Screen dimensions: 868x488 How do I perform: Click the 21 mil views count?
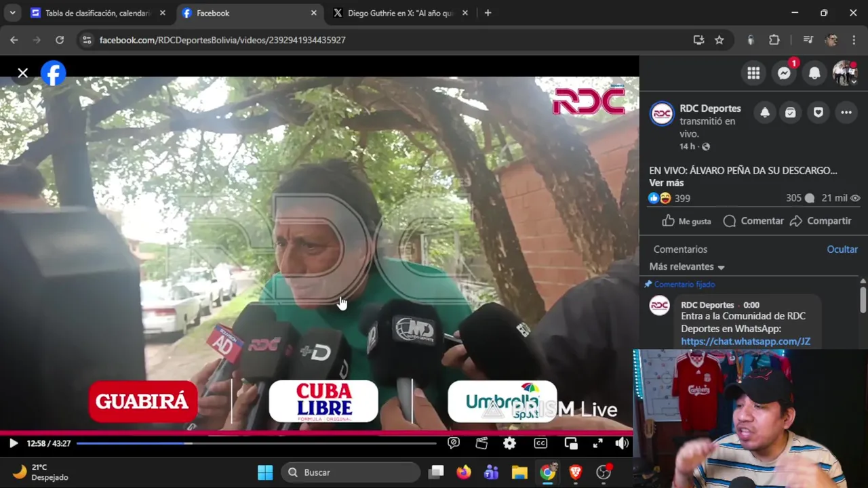841,198
